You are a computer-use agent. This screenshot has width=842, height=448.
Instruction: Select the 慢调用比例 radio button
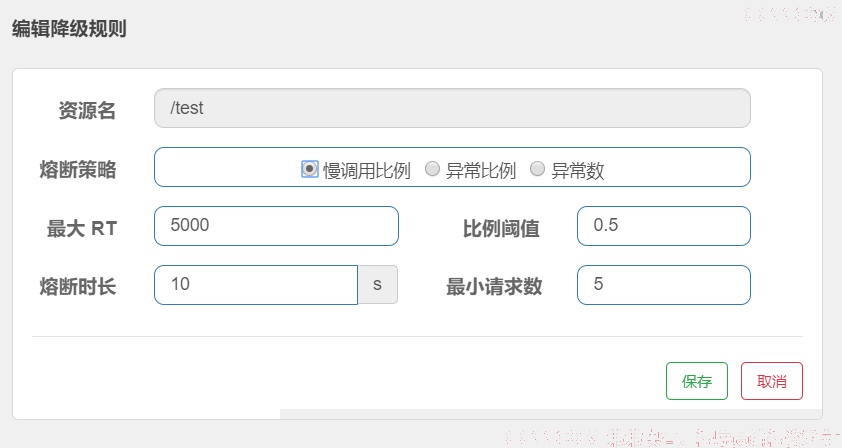pos(309,169)
